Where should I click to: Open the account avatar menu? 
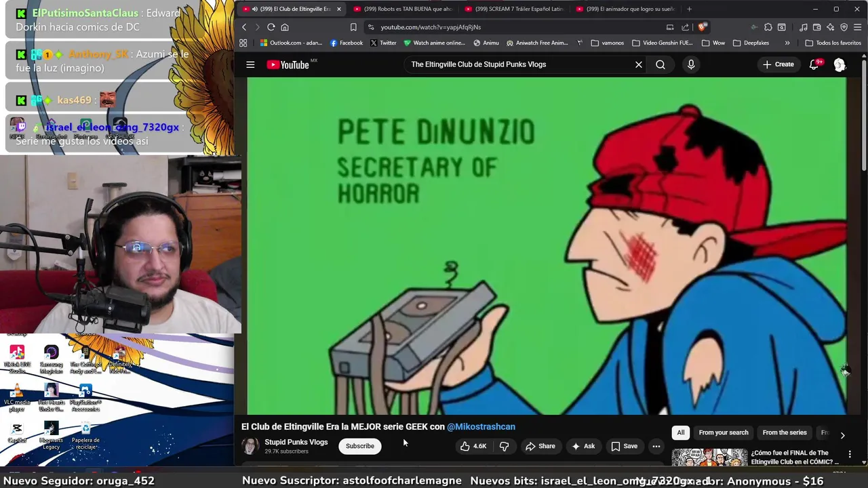pos(840,64)
